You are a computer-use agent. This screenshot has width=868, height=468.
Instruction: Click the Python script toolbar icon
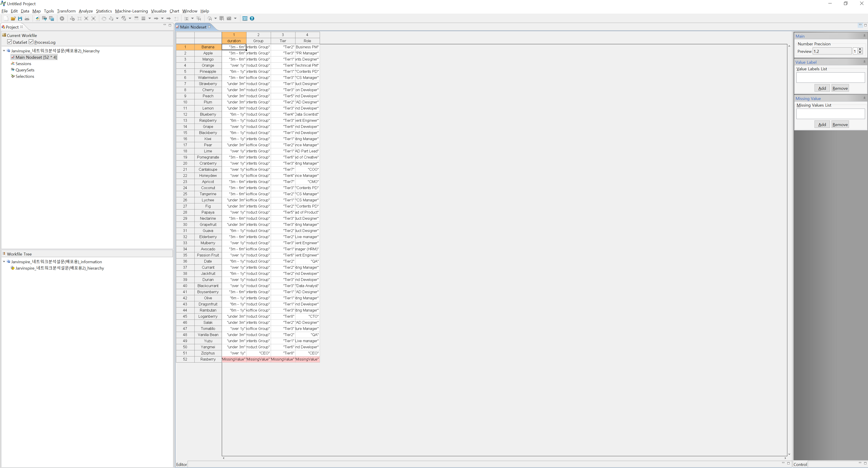(37, 19)
